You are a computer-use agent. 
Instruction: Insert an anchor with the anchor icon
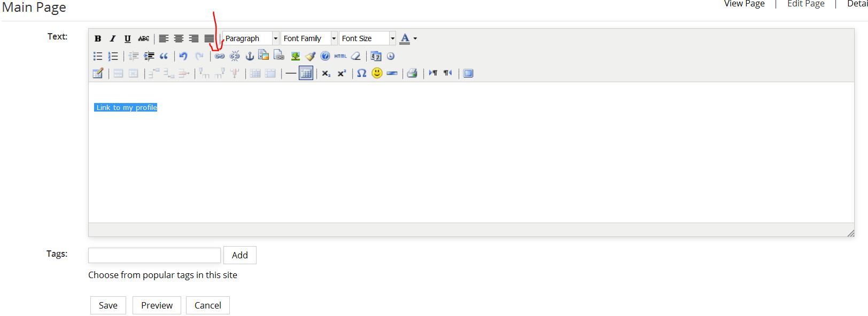[249, 56]
